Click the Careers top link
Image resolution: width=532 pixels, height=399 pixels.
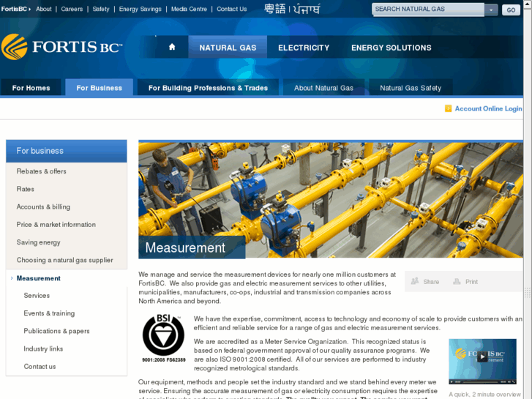point(72,10)
